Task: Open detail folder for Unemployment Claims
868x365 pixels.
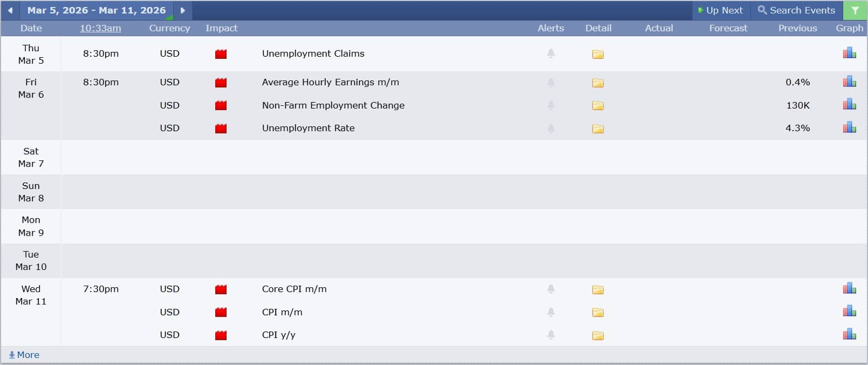Action: (598, 54)
